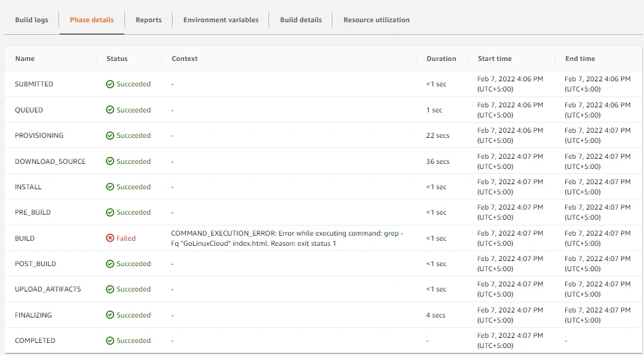Open the Environment variables tab
The width and height of the screenshot is (644, 355).
[x=221, y=20]
